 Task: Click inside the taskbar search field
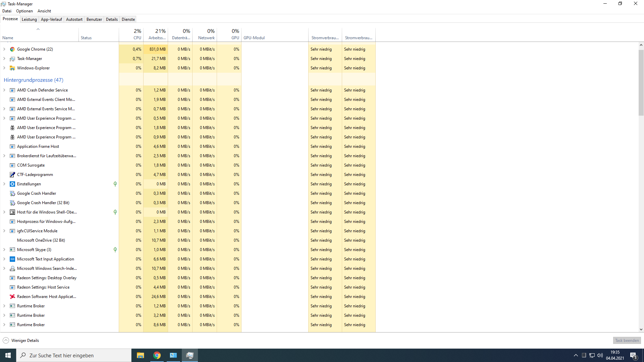[x=74, y=355]
